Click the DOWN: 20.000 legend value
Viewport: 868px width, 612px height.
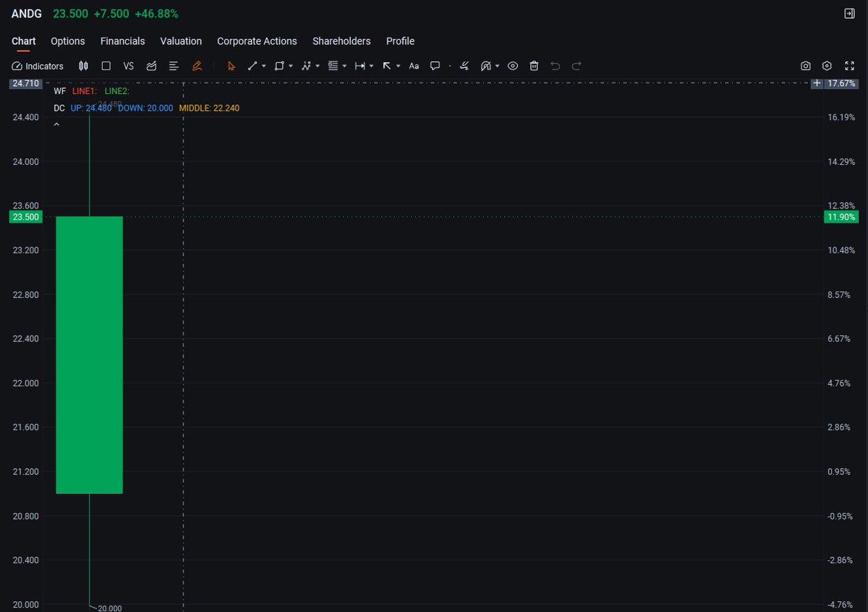(145, 108)
